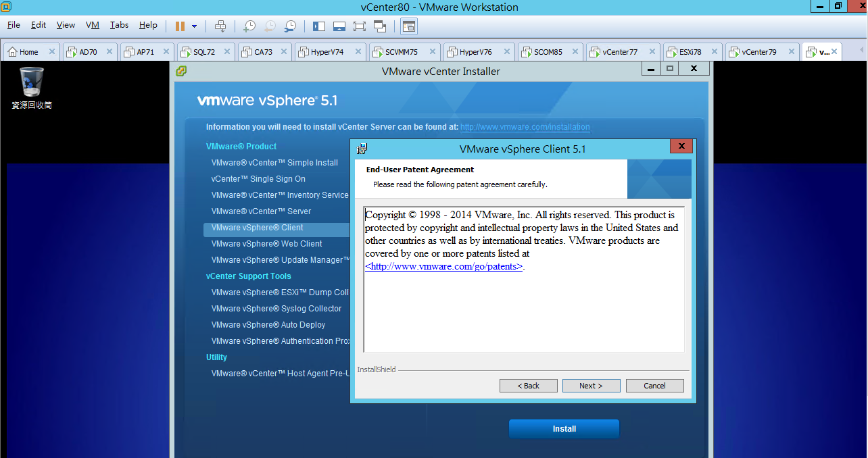The height and width of the screenshot is (458, 868).
Task: Minimize the vCenter Installer window
Action: pos(650,68)
